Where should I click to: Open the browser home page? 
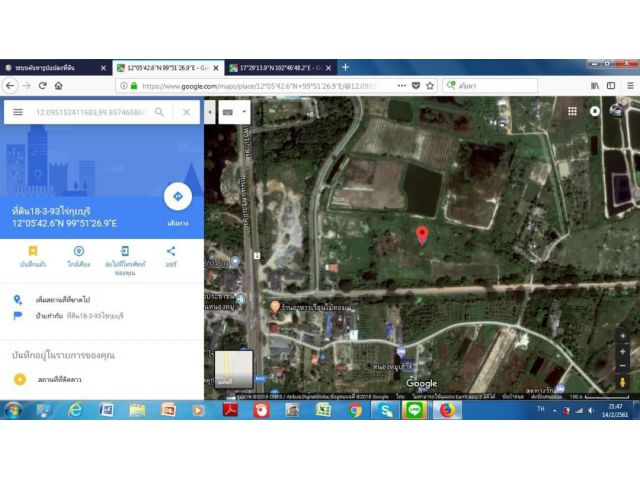58,86
